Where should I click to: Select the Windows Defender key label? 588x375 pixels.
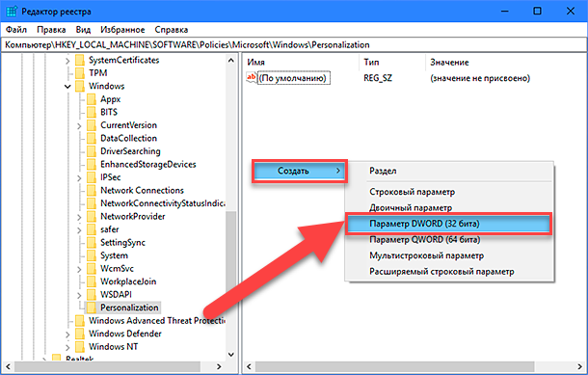tap(125, 334)
